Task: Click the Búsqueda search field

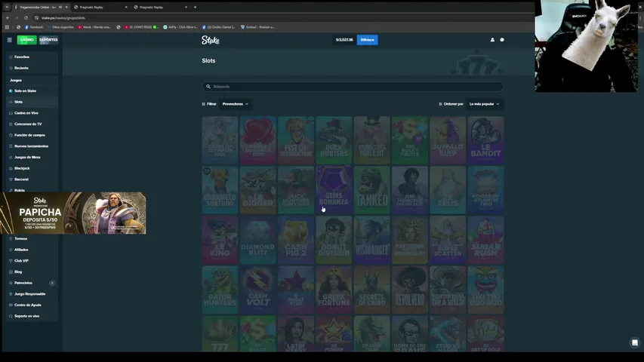Action: pos(353,87)
